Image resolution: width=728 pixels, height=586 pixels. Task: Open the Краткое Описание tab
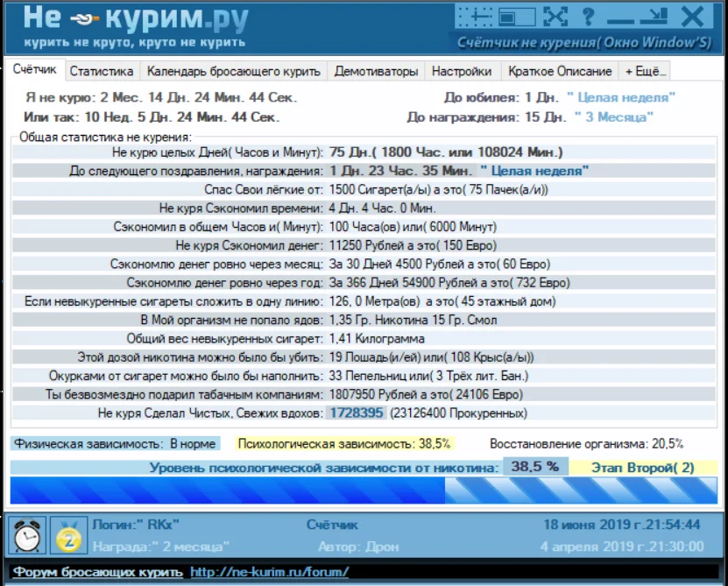560,71
